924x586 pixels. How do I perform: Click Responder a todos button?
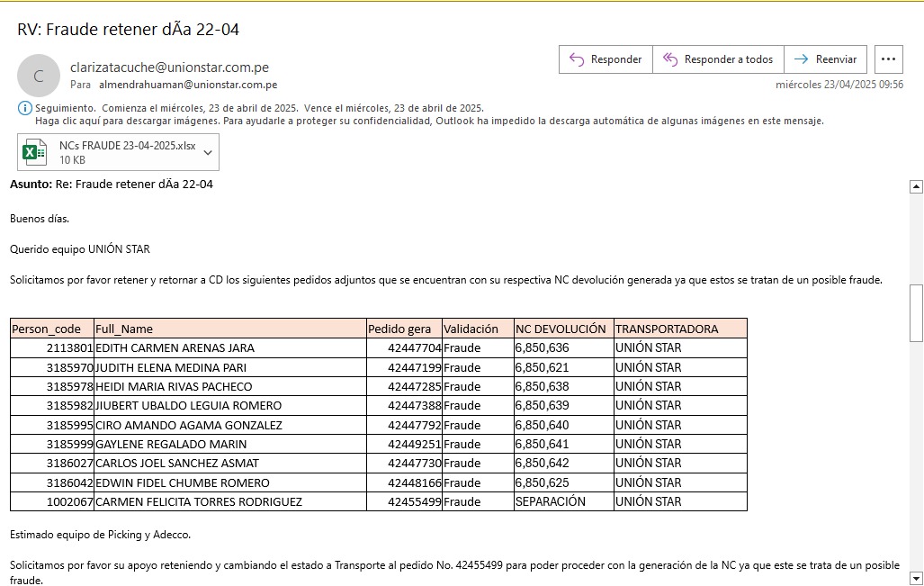718,59
